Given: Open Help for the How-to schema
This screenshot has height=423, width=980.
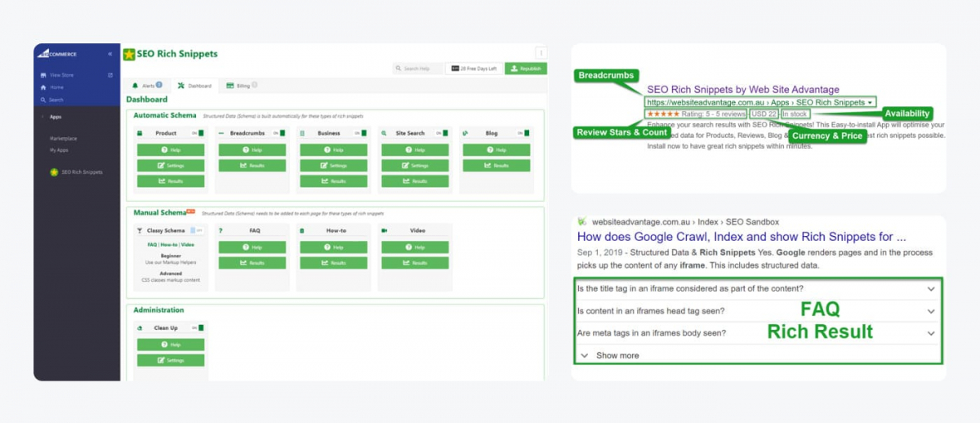Looking at the screenshot, I should (333, 247).
